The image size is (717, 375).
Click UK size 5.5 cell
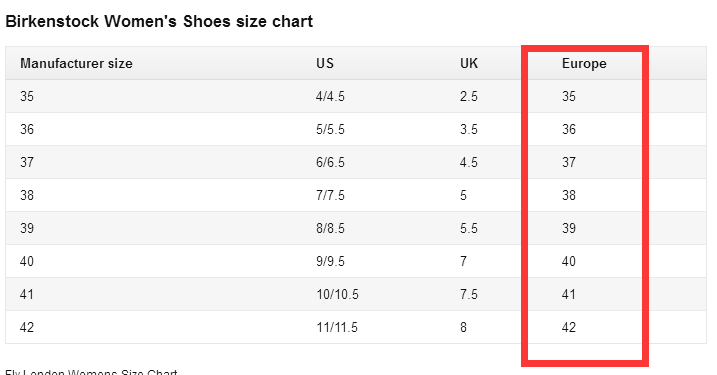(x=469, y=228)
